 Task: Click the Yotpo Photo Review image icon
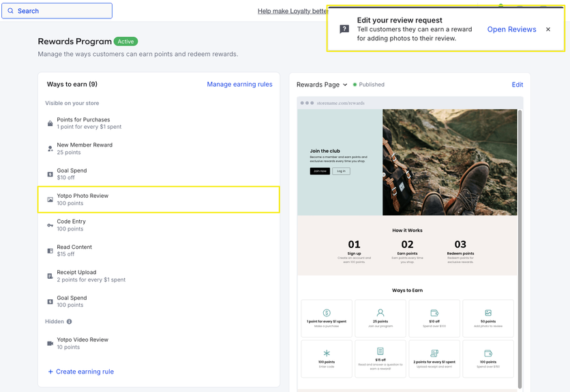50,200
